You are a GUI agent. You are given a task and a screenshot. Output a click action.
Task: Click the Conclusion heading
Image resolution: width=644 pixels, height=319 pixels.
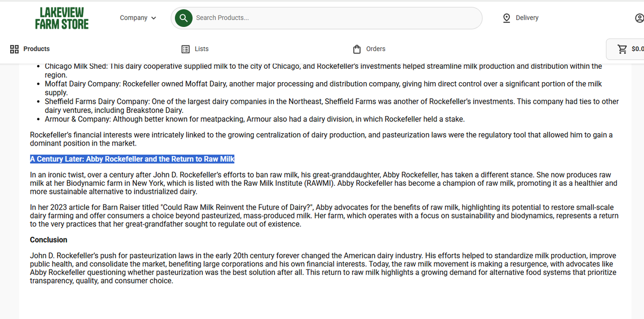pos(49,240)
